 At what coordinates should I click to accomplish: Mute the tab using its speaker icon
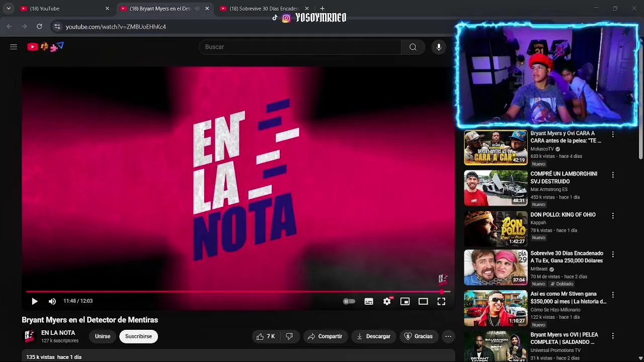point(197,9)
